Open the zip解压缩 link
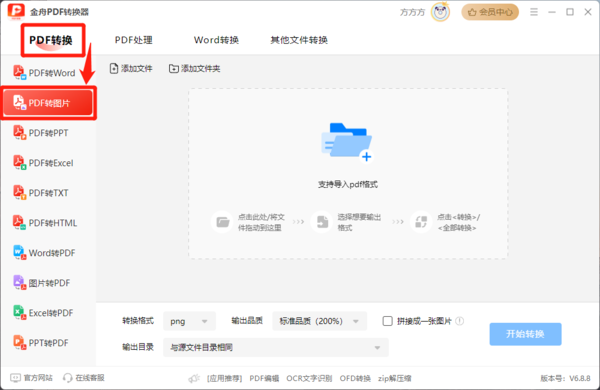This screenshot has height=390, width=600. [x=395, y=379]
